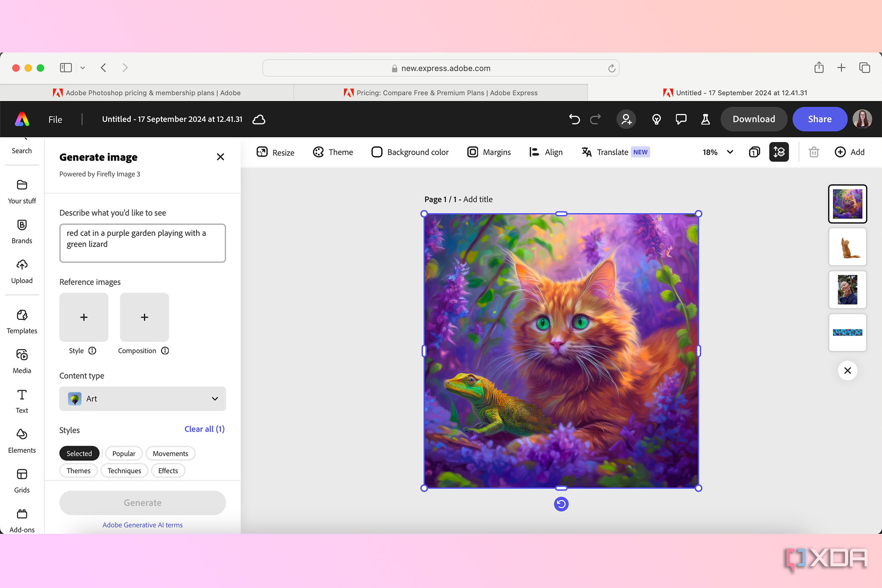Switch to Adobe Photoshop pricing tab

pos(147,93)
